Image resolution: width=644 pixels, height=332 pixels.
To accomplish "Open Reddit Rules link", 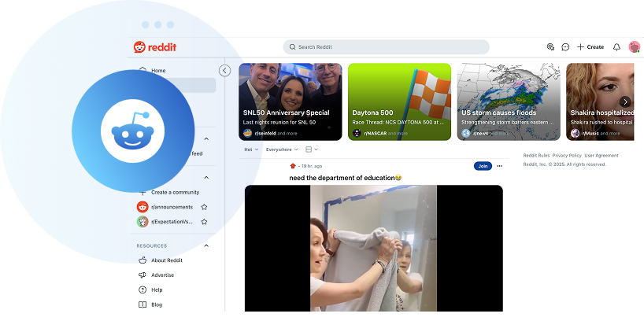I will (536, 156).
